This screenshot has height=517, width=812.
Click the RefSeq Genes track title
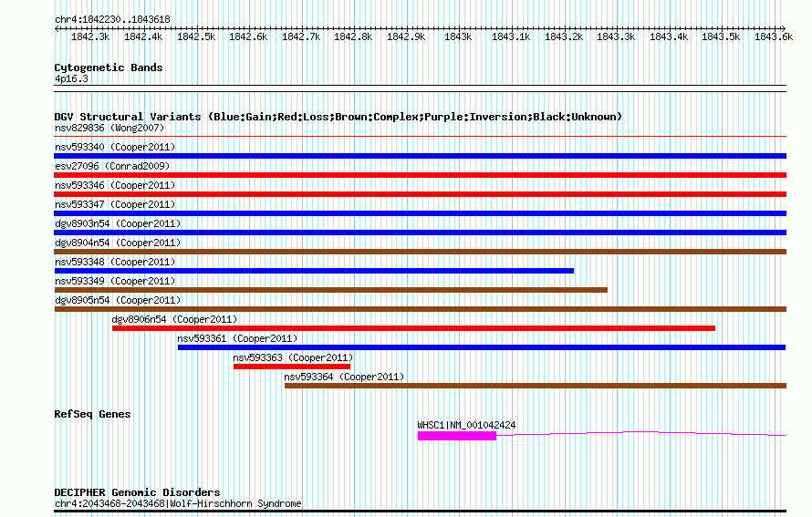point(93,414)
